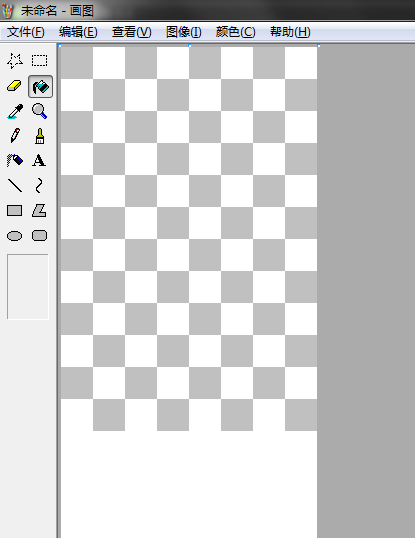Image resolution: width=415 pixels, height=538 pixels.
Task: Open the 帮助(H) menu
Action: pos(290,32)
